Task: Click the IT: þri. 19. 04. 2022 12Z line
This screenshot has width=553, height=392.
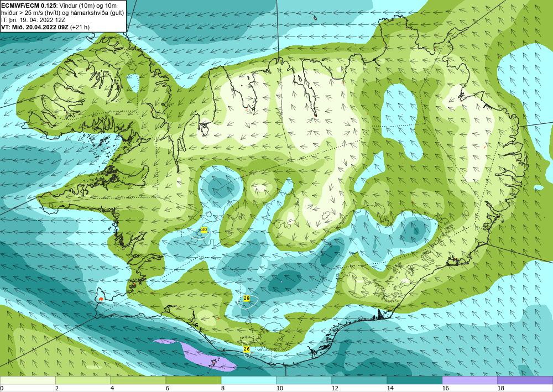Action: point(33,20)
